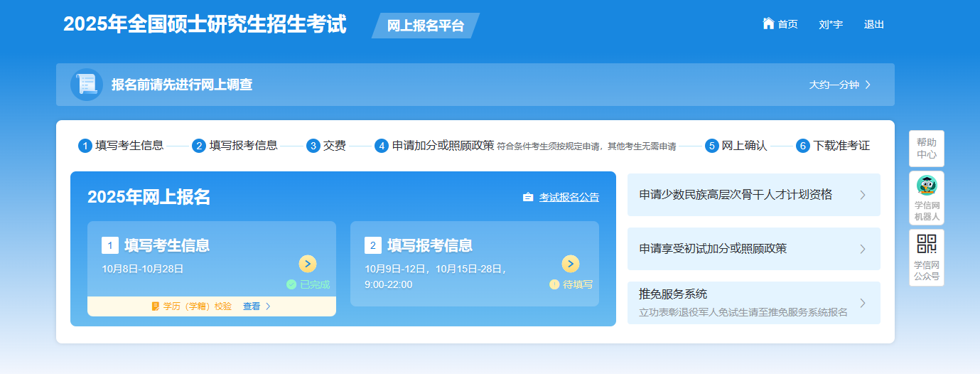980x374 pixels.
Task: Click the survey document icon in banner
Action: pos(87,85)
